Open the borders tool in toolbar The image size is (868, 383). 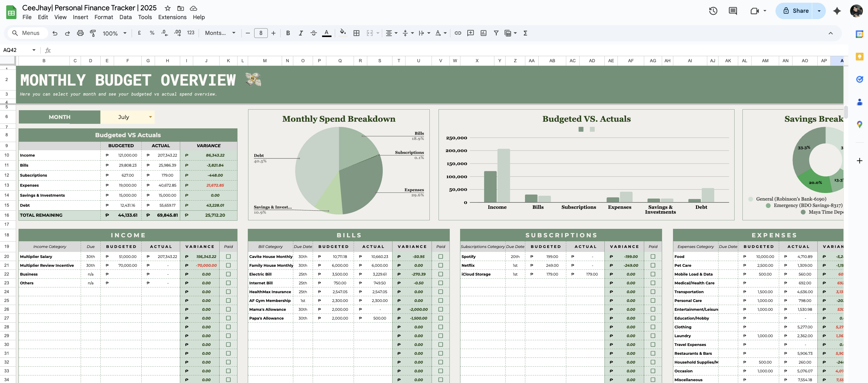pos(356,33)
